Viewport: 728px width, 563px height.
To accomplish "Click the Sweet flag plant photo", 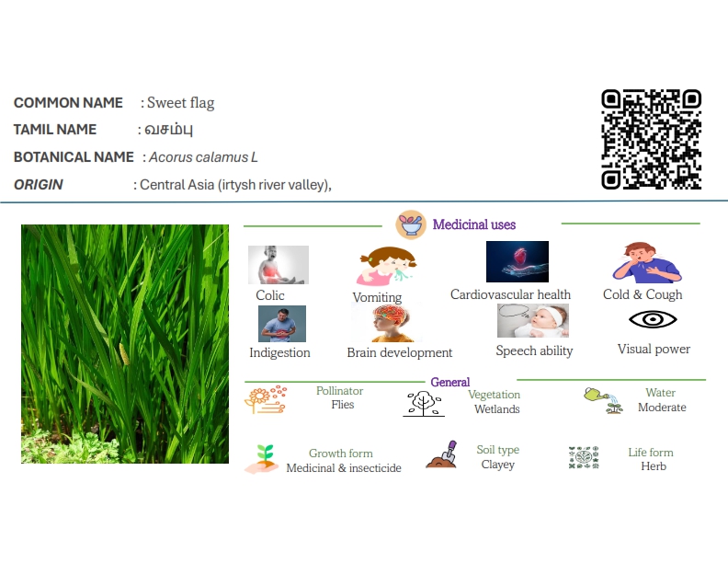I will click(125, 343).
